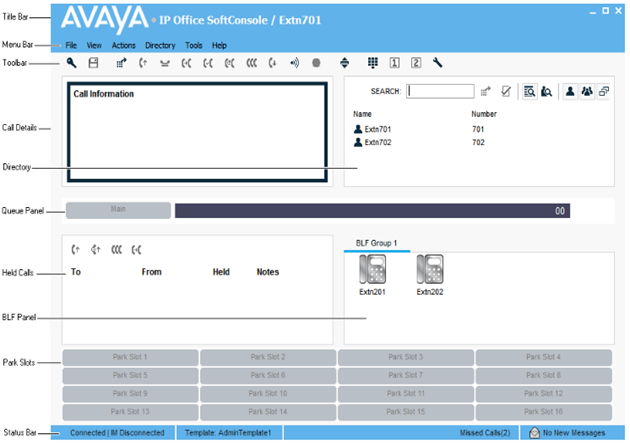Image resolution: width=630 pixels, height=447 pixels.
Task: Open the Tools menu
Action: point(193,45)
